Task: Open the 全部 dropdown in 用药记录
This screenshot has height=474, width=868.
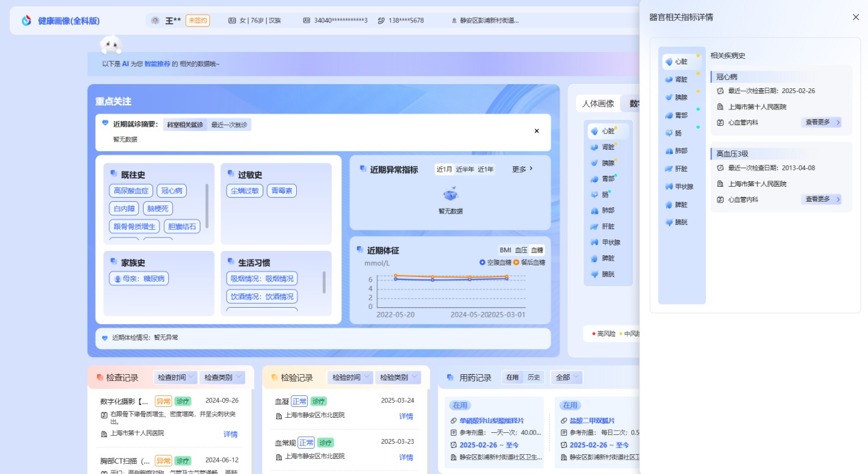Action: 567,378
